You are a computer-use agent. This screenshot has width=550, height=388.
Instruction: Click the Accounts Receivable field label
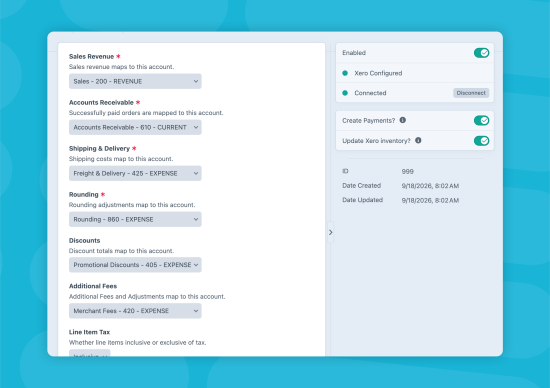[x=101, y=102]
